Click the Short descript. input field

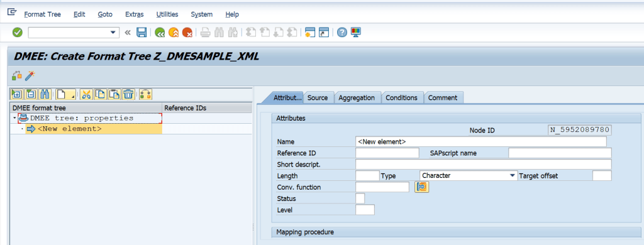click(x=484, y=165)
